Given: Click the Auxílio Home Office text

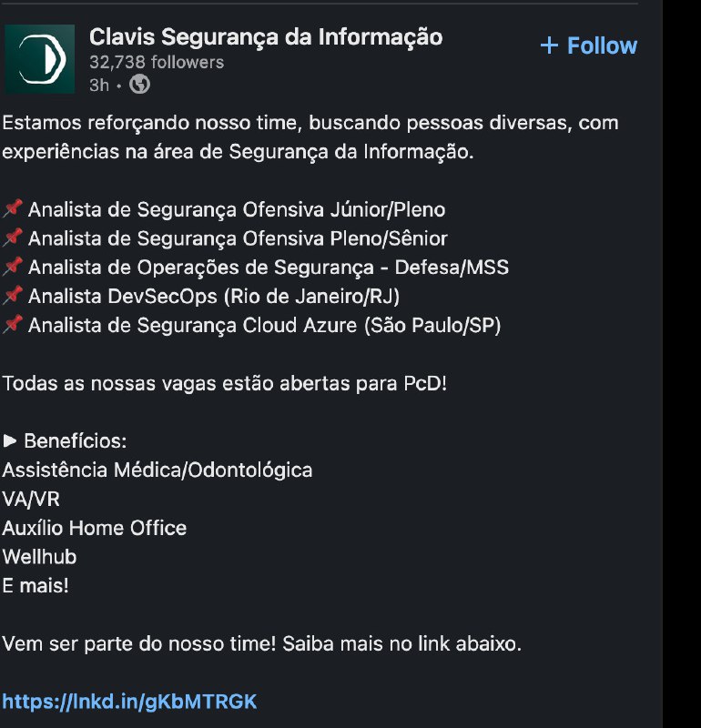Looking at the screenshot, I should pyautogui.click(x=94, y=528).
